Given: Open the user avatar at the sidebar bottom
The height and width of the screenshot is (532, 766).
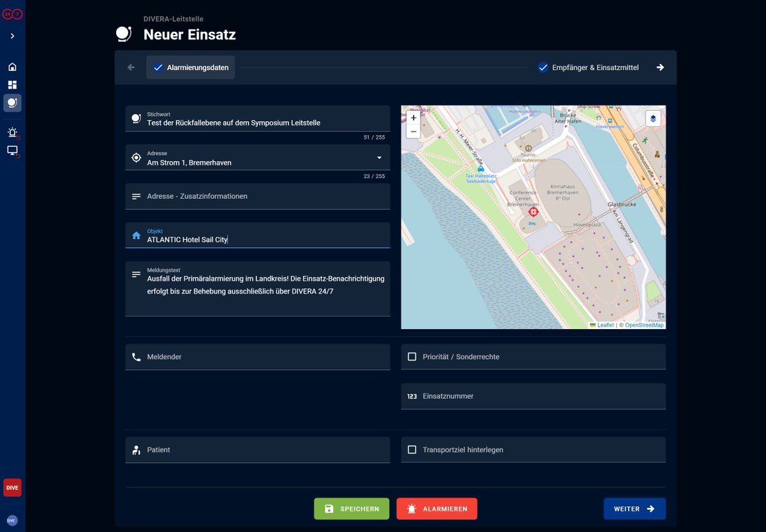Looking at the screenshot, I should [x=12, y=521].
